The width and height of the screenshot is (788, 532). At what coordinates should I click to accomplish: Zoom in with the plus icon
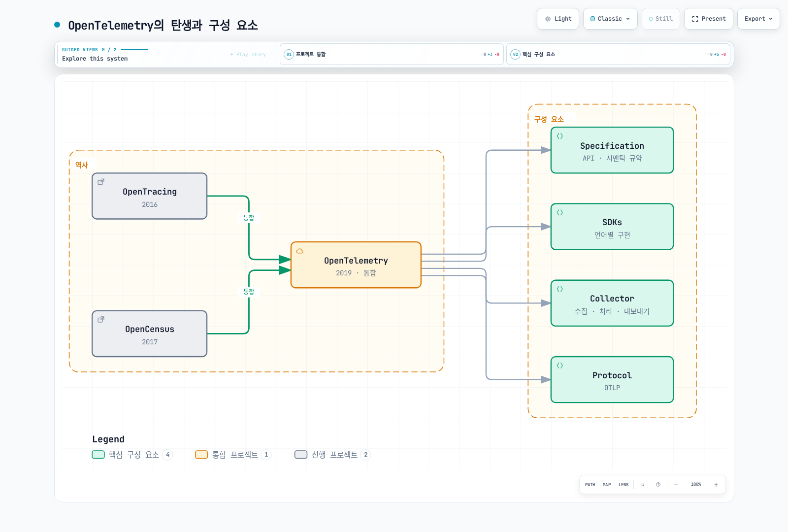[x=716, y=485]
